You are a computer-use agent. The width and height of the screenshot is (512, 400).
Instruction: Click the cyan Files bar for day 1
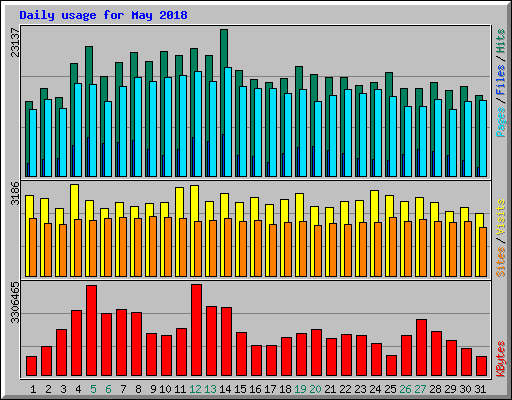tap(33, 143)
